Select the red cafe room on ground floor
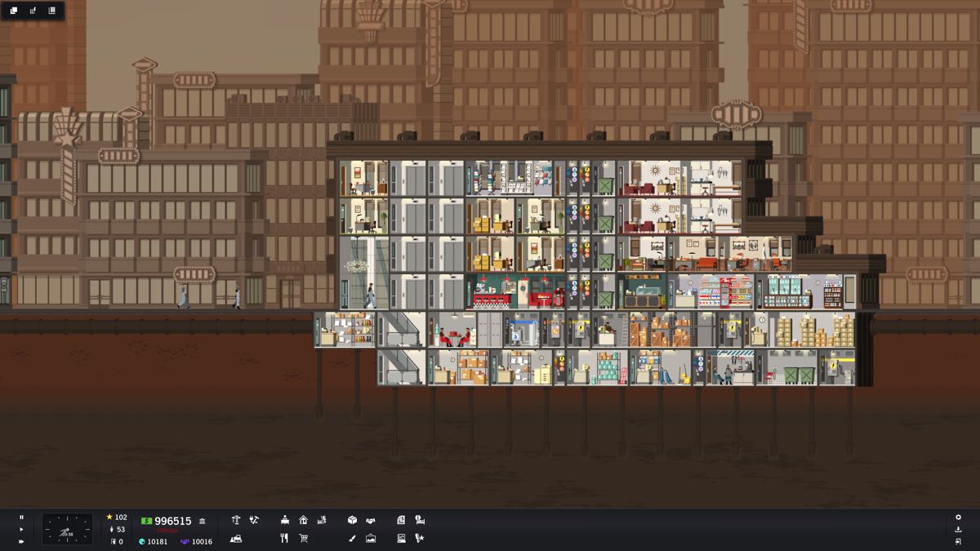The height and width of the screenshot is (551, 980). click(514, 291)
